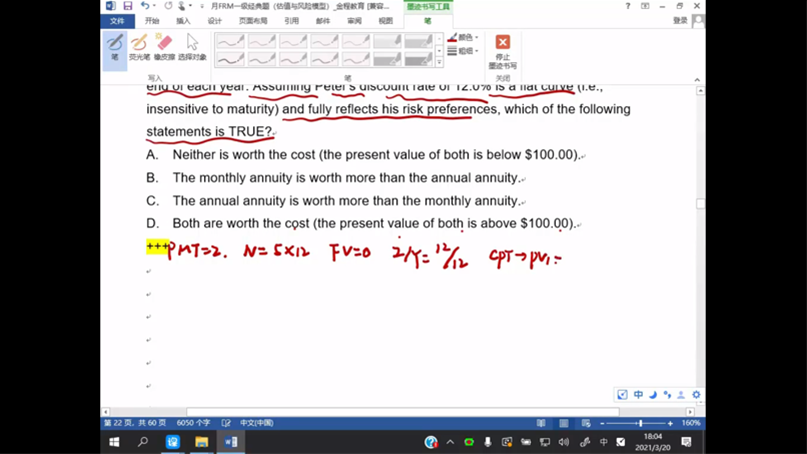
Task: Click the touch/mouse mode icon in title bar
Action: pos(182,6)
